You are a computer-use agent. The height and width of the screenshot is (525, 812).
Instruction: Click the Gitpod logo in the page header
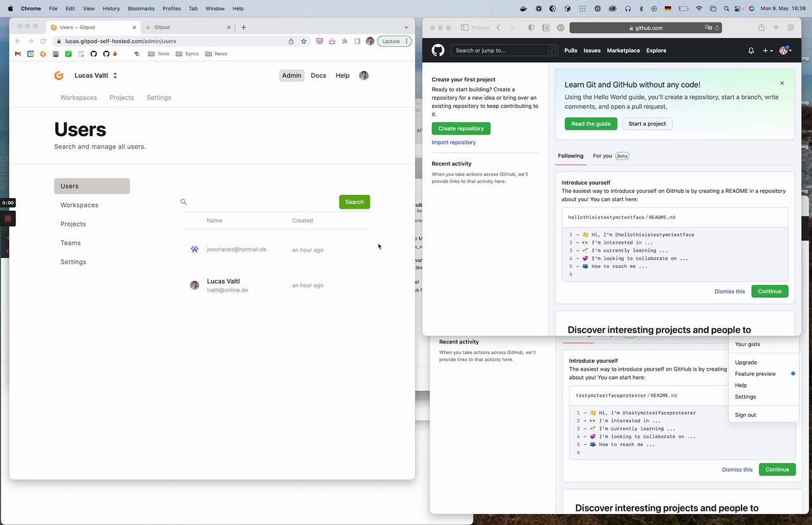pyautogui.click(x=59, y=76)
